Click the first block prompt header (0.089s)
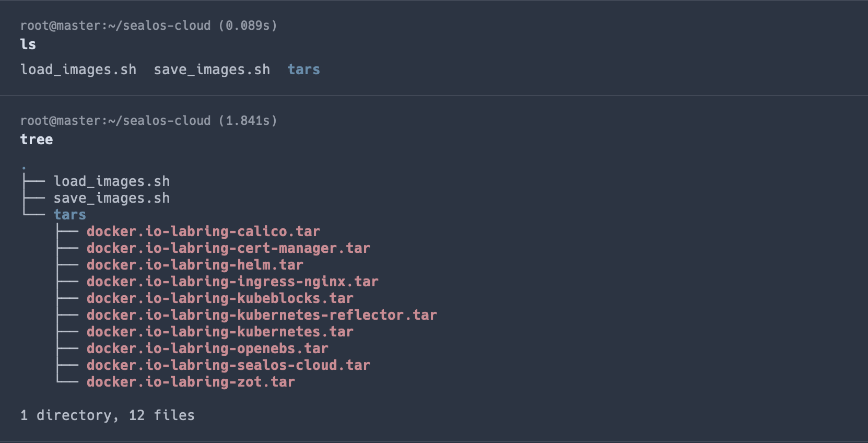Viewport: 868px width, 443px height. tap(148, 26)
